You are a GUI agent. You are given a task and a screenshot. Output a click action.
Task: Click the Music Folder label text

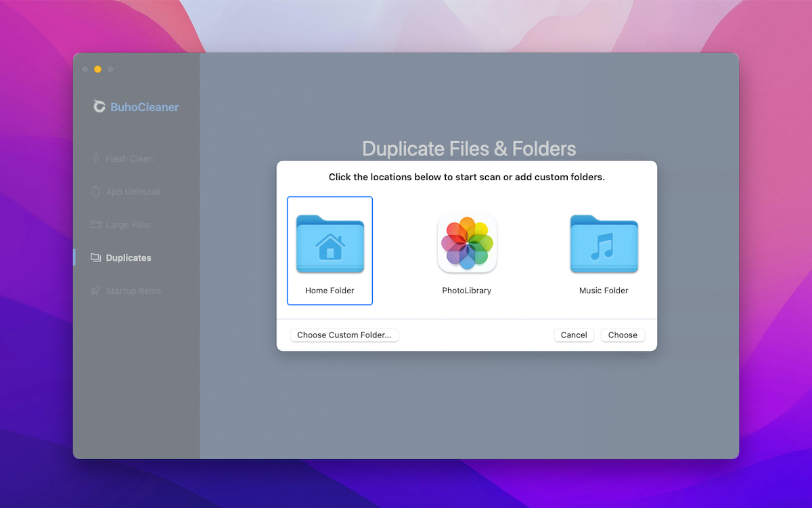[x=604, y=291]
